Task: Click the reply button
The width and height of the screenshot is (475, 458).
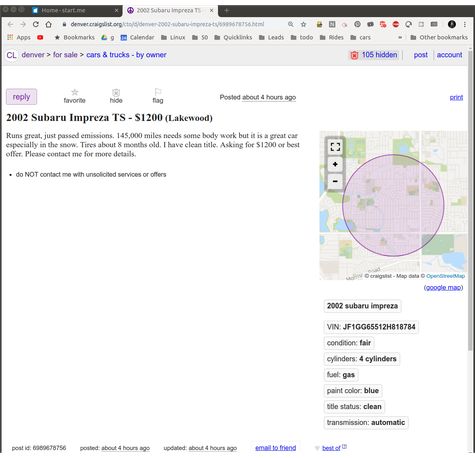Action: point(21,97)
